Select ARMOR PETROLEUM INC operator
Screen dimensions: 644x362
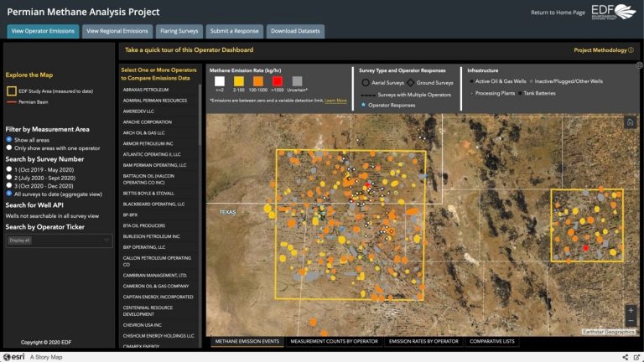[x=148, y=143]
